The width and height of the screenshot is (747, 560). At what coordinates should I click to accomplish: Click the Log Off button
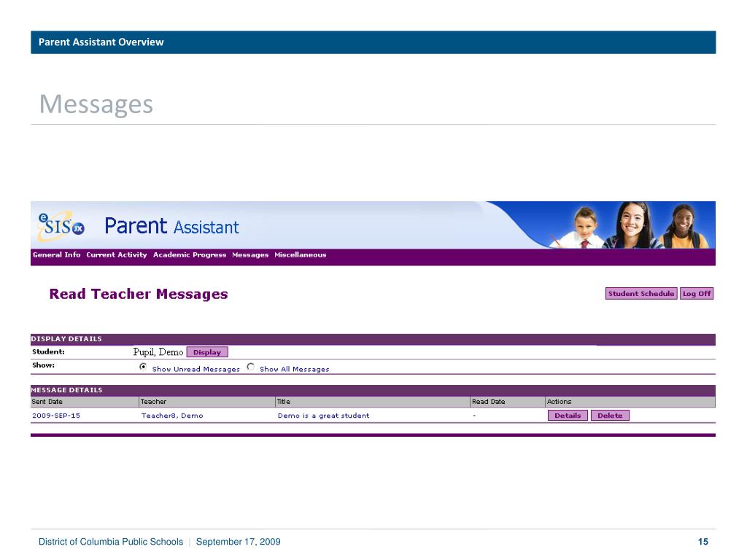[697, 294]
